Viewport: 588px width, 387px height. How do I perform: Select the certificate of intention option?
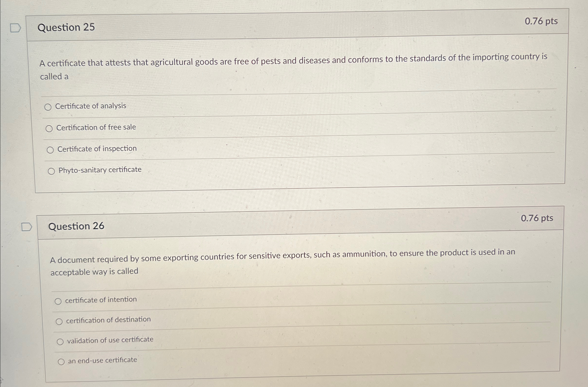pos(58,301)
